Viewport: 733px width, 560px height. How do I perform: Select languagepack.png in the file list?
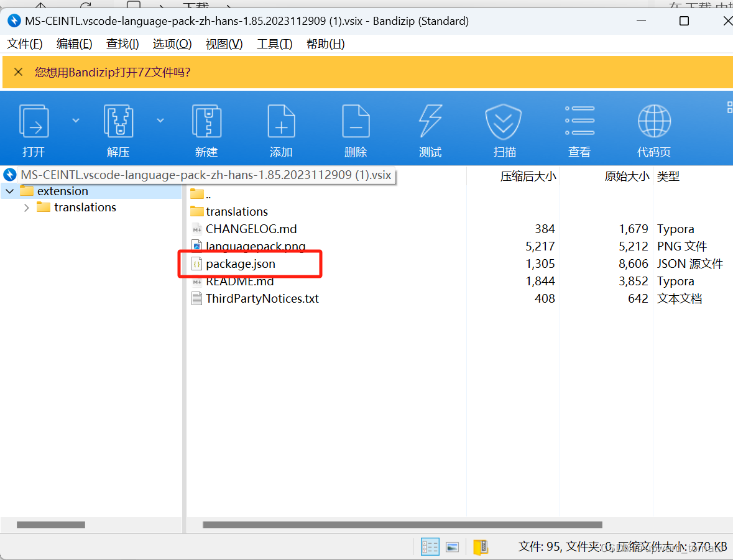point(256,246)
